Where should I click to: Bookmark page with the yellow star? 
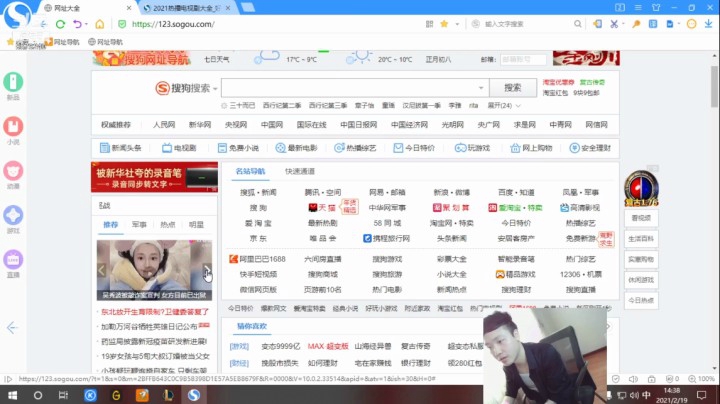click(444, 24)
